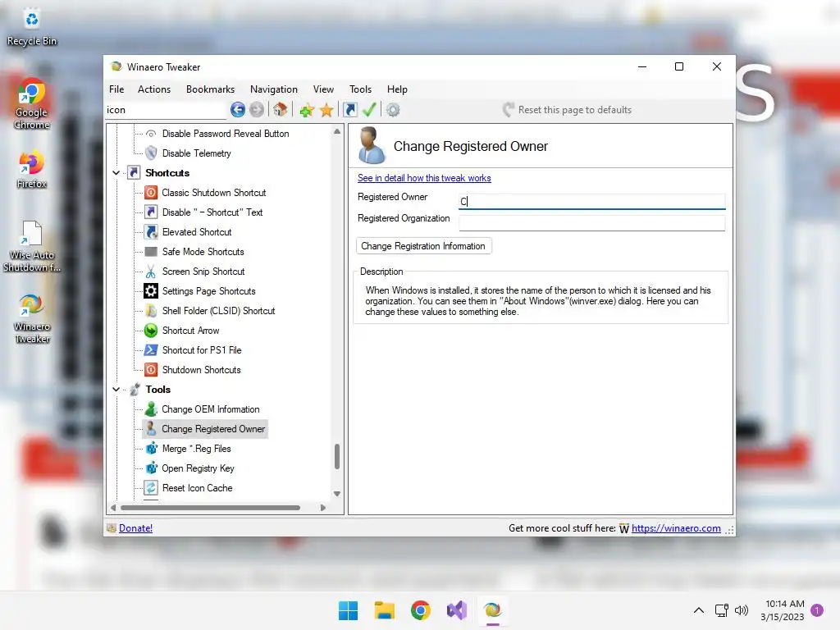Click the green checkmark toolbar icon
The height and width of the screenshot is (630, 840).
(x=369, y=110)
